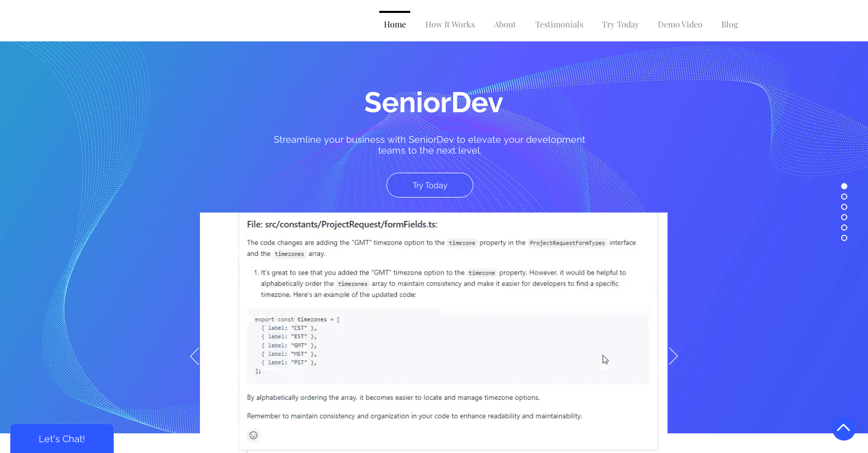868x453 pixels.
Task: Show next slide with right arrow
Action: pyautogui.click(x=673, y=356)
